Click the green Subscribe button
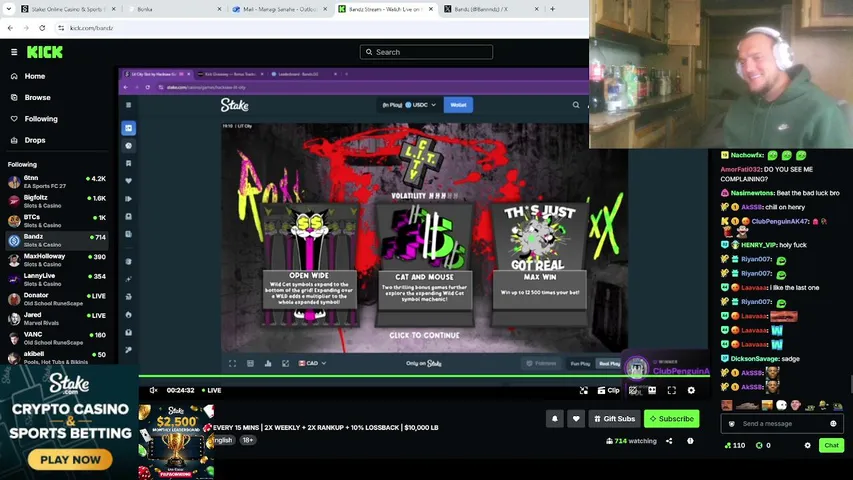Image resolution: width=853 pixels, height=480 pixels. pyautogui.click(x=672, y=419)
